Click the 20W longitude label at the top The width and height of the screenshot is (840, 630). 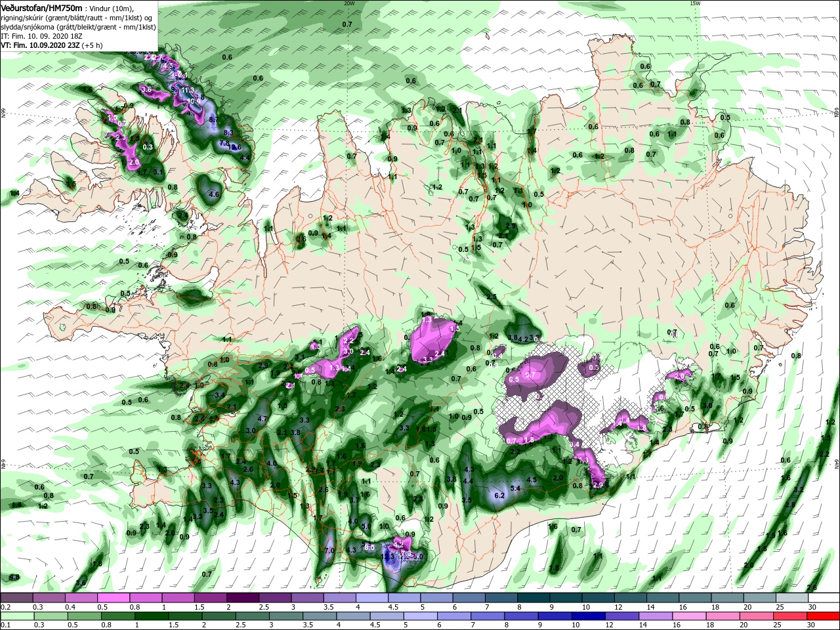tap(349, 3)
